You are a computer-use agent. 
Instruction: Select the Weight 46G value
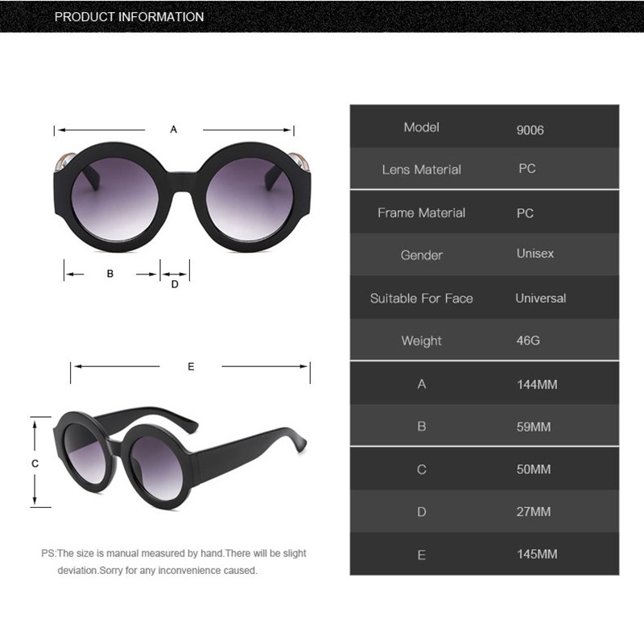click(x=528, y=341)
